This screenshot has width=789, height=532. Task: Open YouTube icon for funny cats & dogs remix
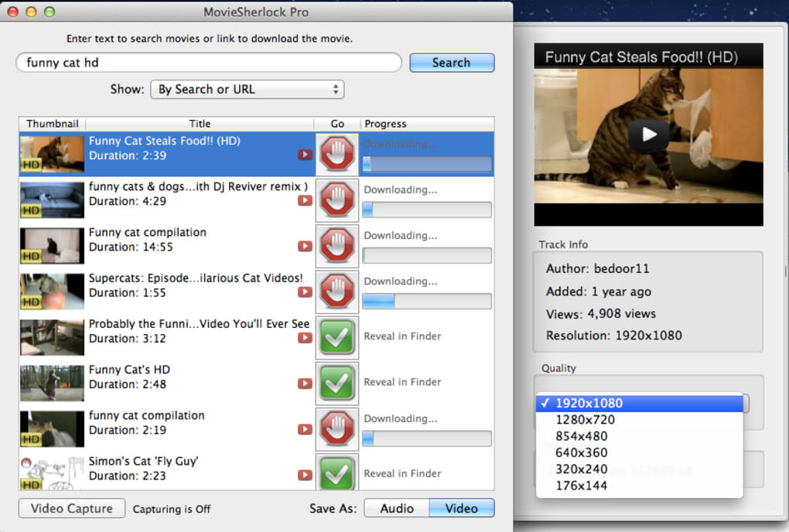305,200
